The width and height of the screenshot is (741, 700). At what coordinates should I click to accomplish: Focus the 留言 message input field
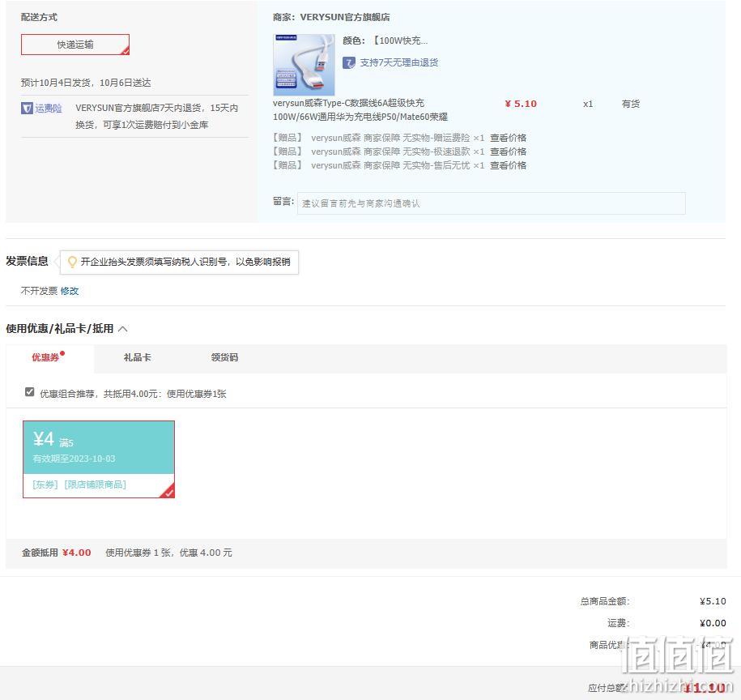coord(492,203)
